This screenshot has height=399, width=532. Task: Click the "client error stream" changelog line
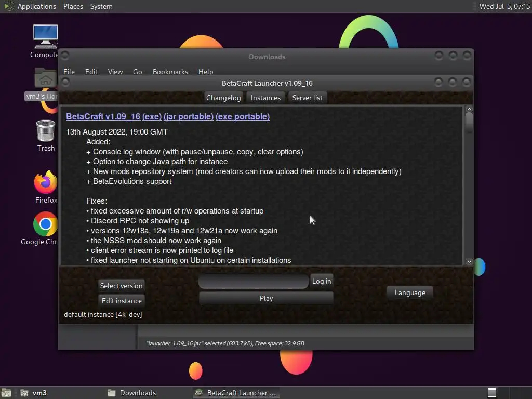(160, 250)
